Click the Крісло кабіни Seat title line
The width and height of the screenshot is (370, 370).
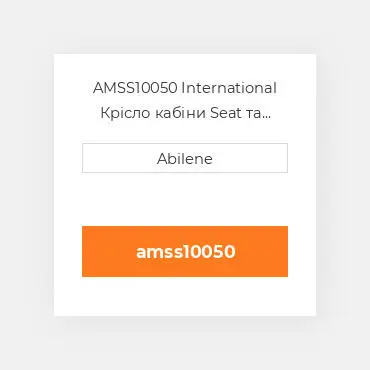185,113
